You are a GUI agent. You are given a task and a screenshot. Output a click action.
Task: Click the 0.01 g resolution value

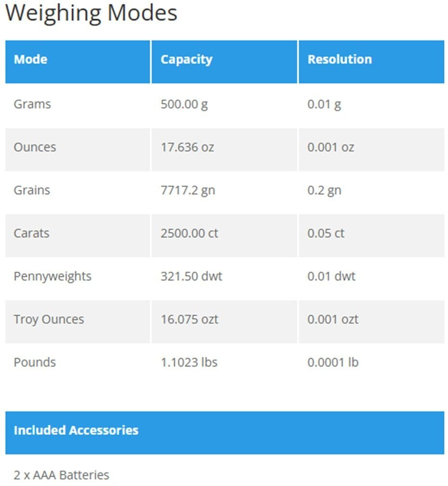tap(324, 104)
